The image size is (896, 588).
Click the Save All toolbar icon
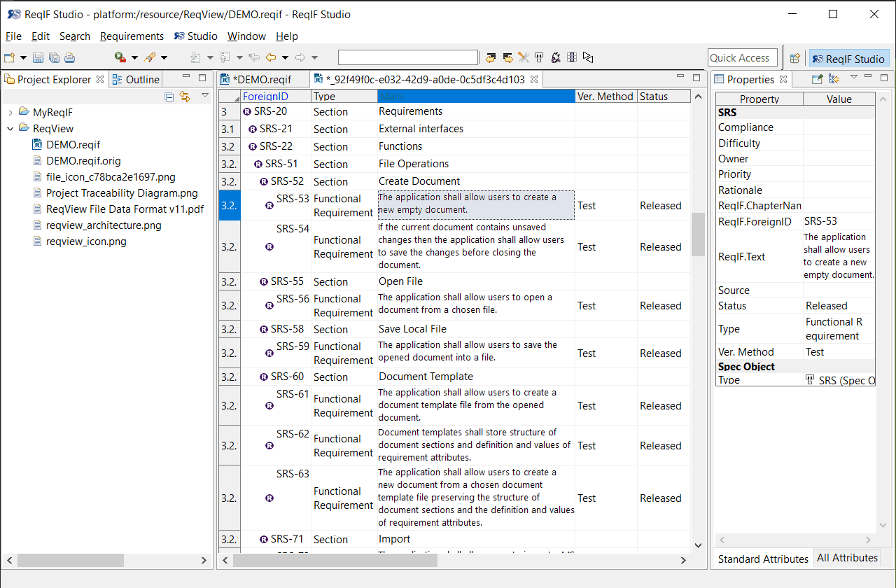pyautogui.click(x=53, y=58)
